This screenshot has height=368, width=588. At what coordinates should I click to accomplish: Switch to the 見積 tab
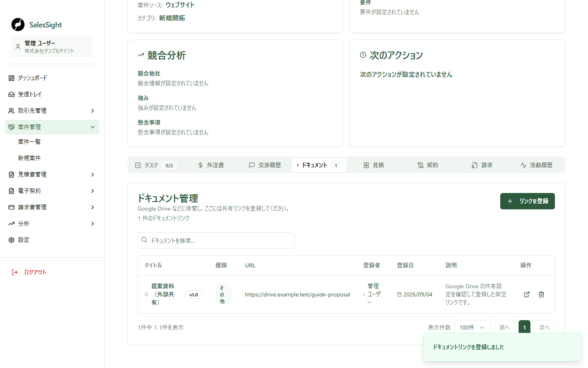373,165
